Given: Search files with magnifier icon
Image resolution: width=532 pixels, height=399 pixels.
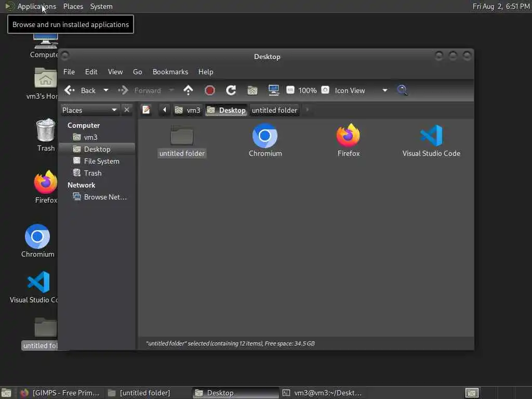Looking at the screenshot, I should pos(403,90).
